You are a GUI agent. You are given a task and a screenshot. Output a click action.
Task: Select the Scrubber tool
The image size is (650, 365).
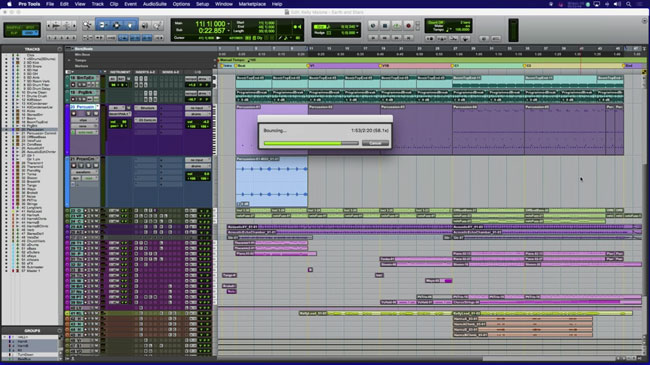[x=145, y=25]
